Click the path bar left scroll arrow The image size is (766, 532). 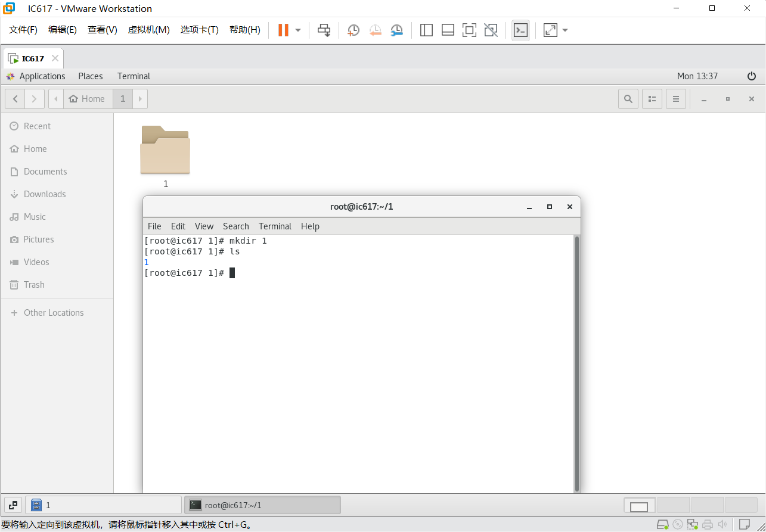tap(56, 99)
